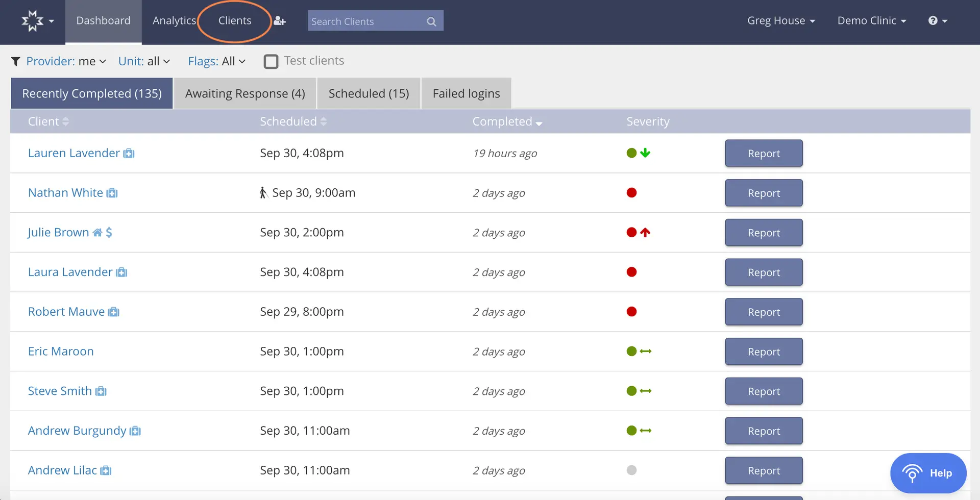The image size is (980, 500).
Task: Click the walking person icon beside Nathan White
Action: click(x=263, y=192)
